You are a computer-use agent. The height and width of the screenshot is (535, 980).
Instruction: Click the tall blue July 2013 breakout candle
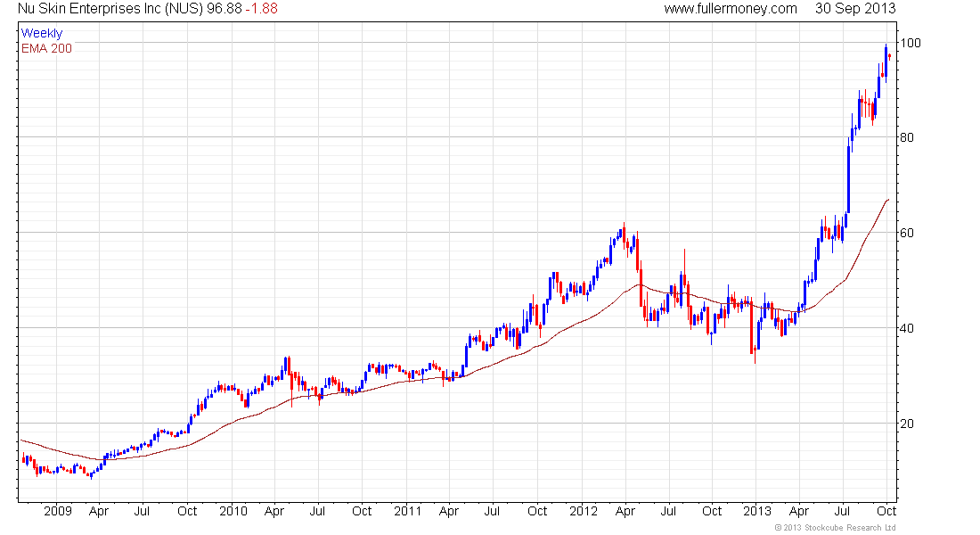pos(848,180)
